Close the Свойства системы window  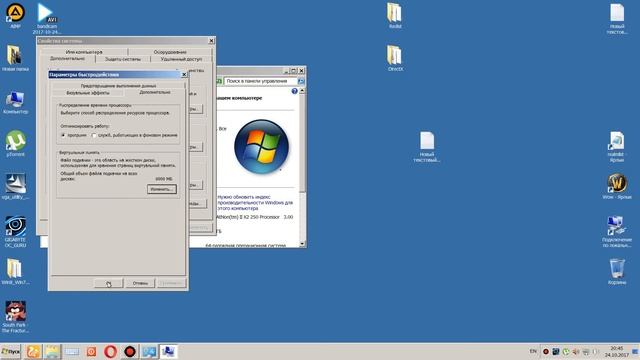pyautogui.click(x=211, y=41)
